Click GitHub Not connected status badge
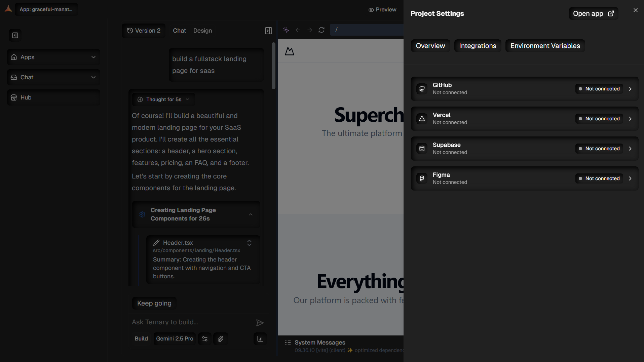Viewport: 644px width, 362px height. (x=599, y=89)
